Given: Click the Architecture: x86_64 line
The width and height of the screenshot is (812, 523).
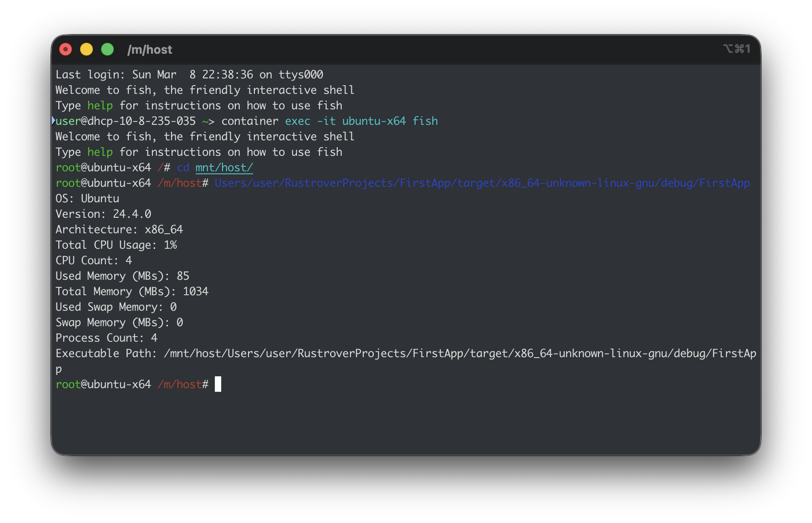Looking at the screenshot, I should tap(119, 229).
